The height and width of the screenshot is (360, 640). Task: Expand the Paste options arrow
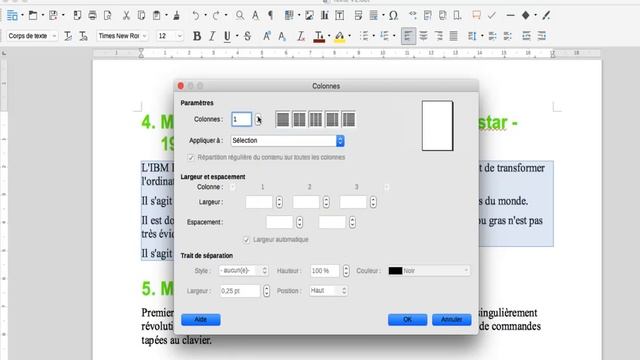click(x=167, y=16)
